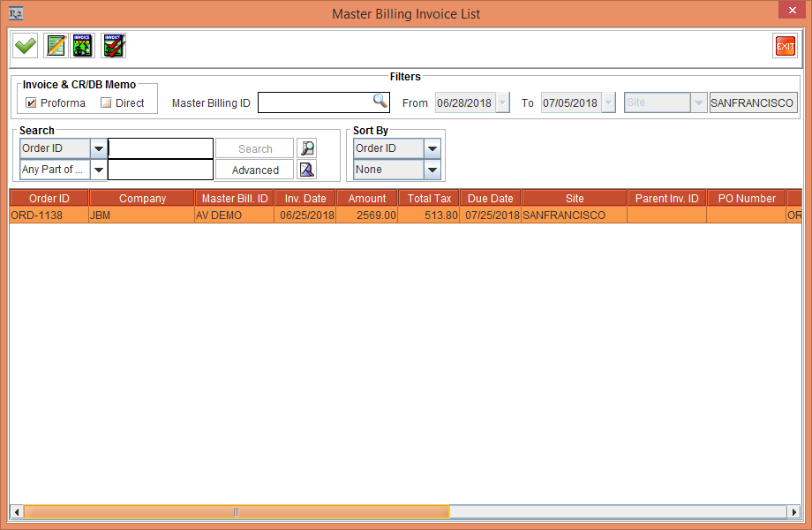This screenshot has height=530, width=812.
Task: Click the search magnifier icon beside Search
Action: (306, 148)
